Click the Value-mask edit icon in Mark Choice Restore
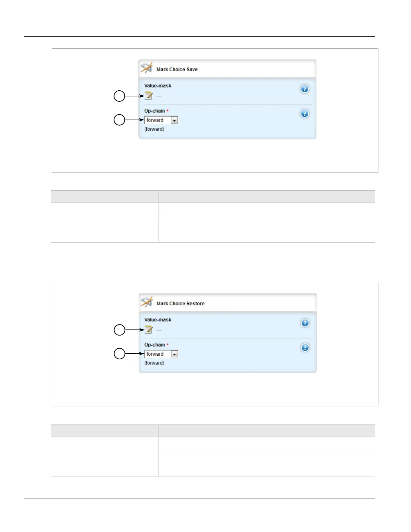This screenshot has height=532, width=411. click(148, 330)
